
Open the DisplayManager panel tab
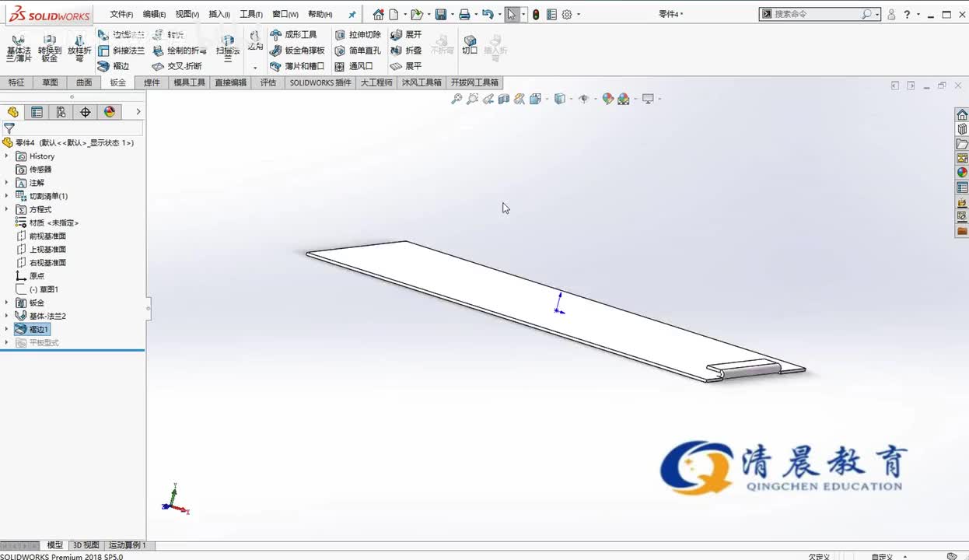(x=110, y=112)
